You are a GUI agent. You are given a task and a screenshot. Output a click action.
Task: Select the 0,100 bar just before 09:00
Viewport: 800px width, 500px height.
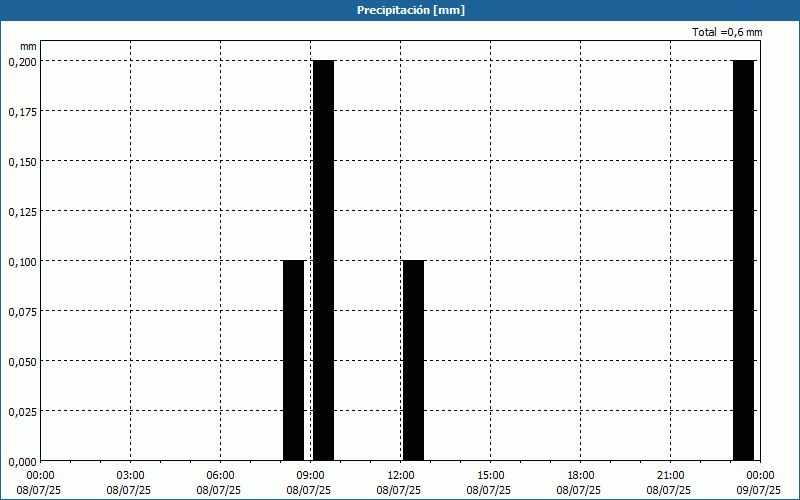(293, 360)
